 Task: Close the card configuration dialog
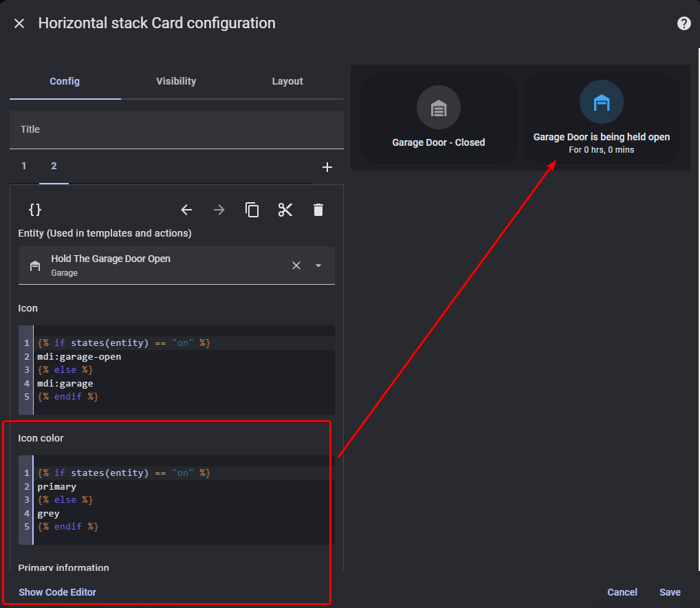[x=19, y=23]
